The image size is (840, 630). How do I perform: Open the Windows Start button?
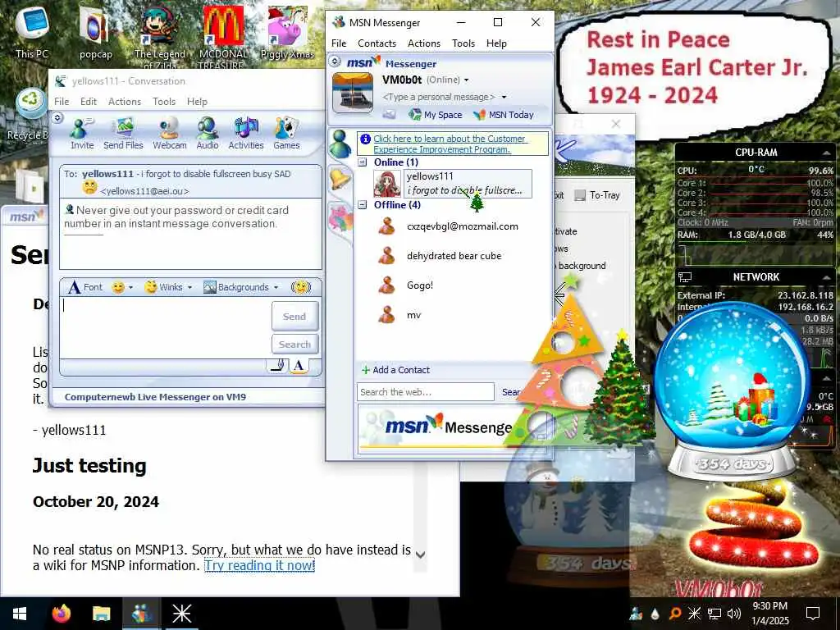coord(20,614)
